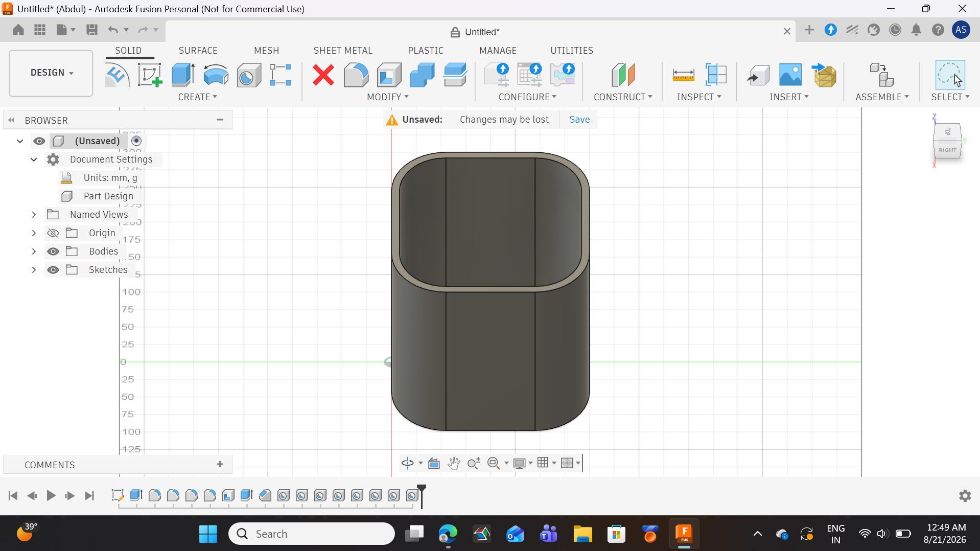Click the Extrude tool icon

182,75
